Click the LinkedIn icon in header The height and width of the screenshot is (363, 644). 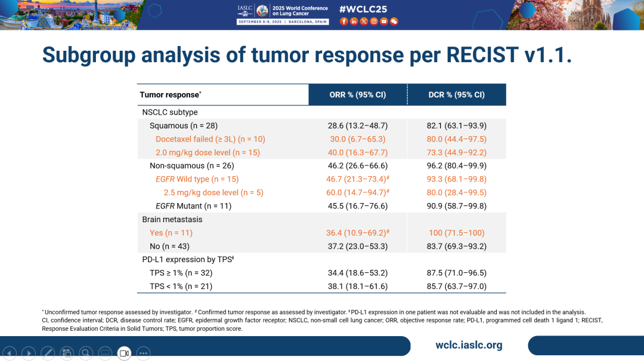[354, 21]
